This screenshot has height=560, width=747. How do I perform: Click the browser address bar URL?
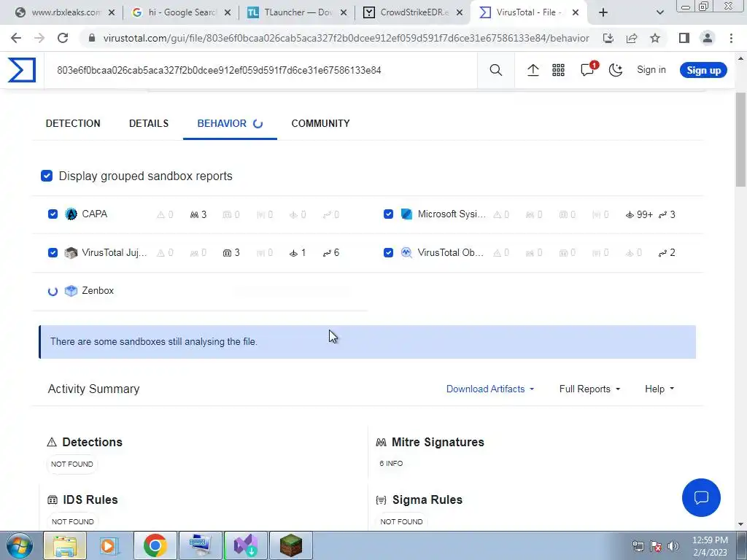(345, 38)
